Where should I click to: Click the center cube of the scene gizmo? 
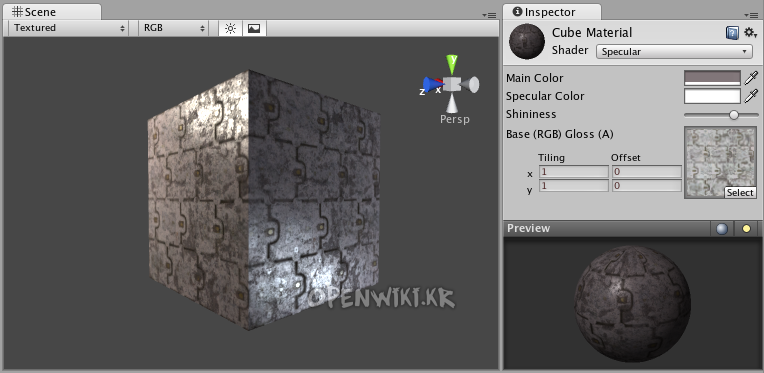pyautogui.click(x=452, y=85)
